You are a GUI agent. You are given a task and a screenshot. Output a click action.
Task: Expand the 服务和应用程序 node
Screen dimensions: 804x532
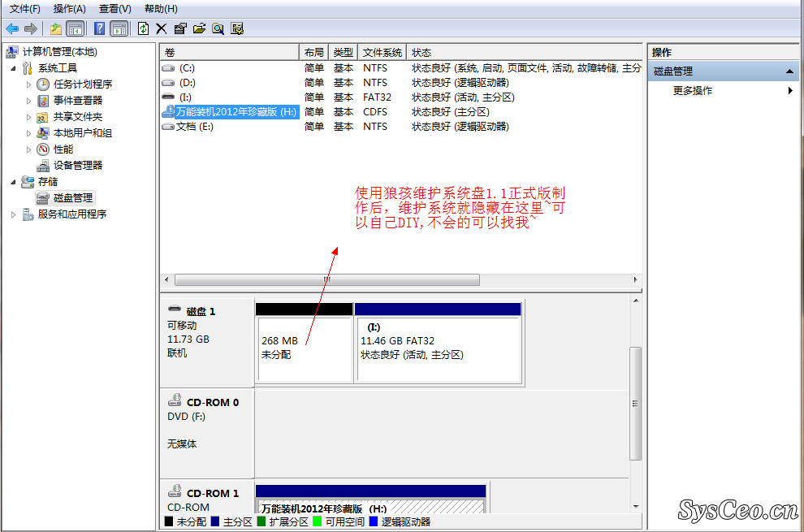(x=13, y=214)
